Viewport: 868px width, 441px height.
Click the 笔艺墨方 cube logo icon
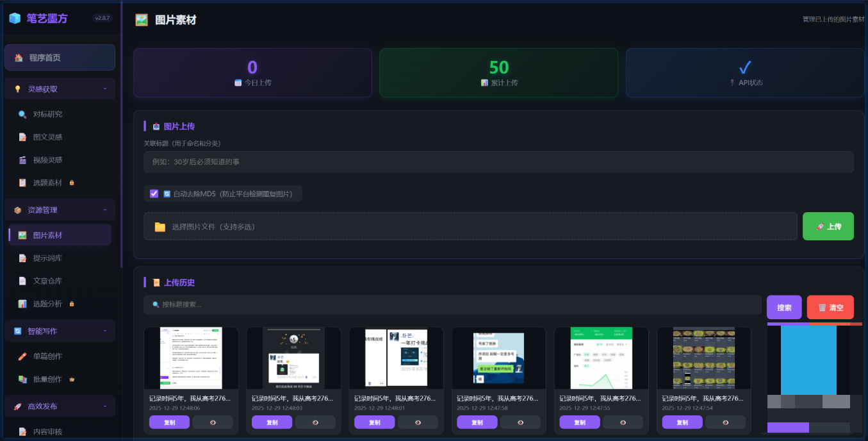tap(14, 19)
